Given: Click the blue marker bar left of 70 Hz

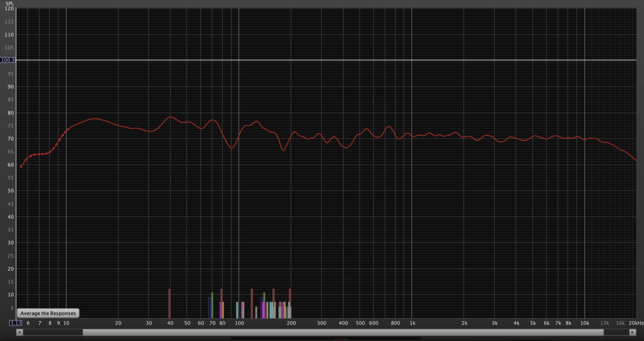Looking at the screenshot, I should click(x=209, y=308).
